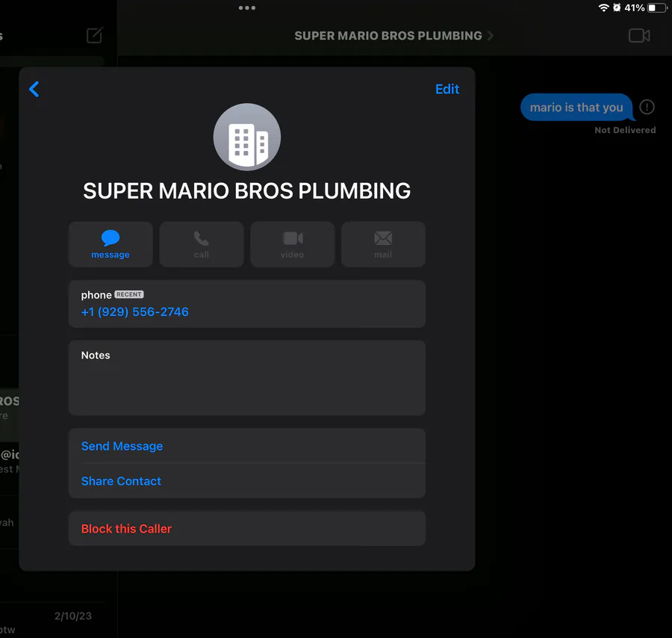Screen dimensions: 672x638
Task: Tap the Not Delivered status text
Action: point(625,130)
